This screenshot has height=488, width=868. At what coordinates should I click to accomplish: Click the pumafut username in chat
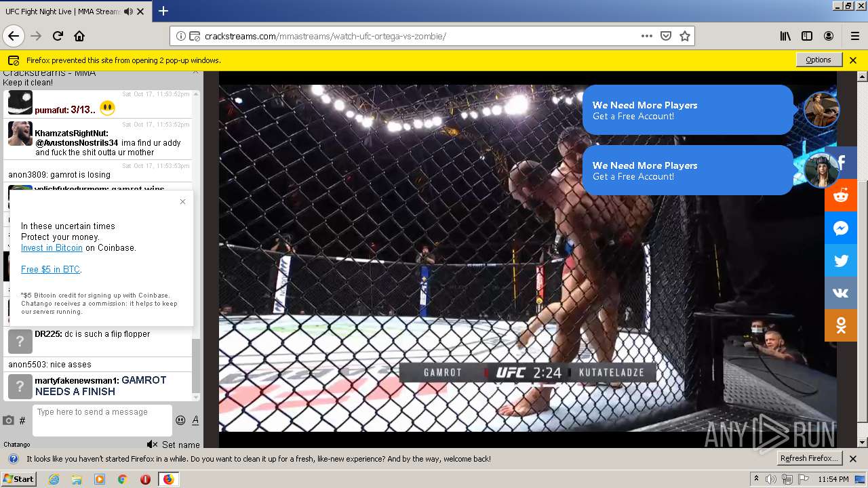[51, 110]
